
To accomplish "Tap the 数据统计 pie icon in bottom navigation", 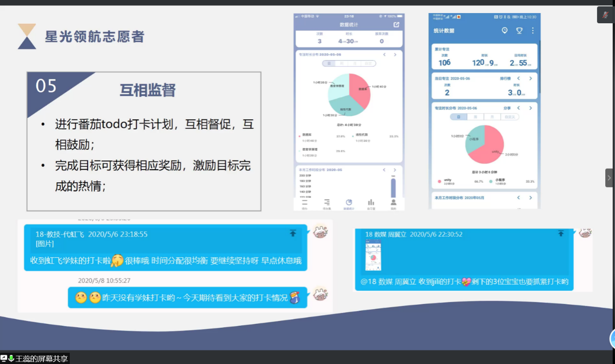I will [x=348, y=203].
